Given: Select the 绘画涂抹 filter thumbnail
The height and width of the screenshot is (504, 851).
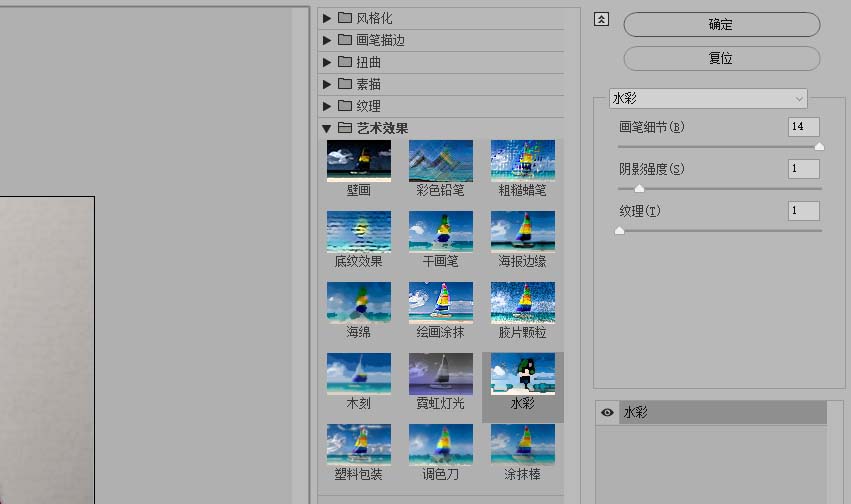Looking at the screenshot, I should (x=441, y=303).
